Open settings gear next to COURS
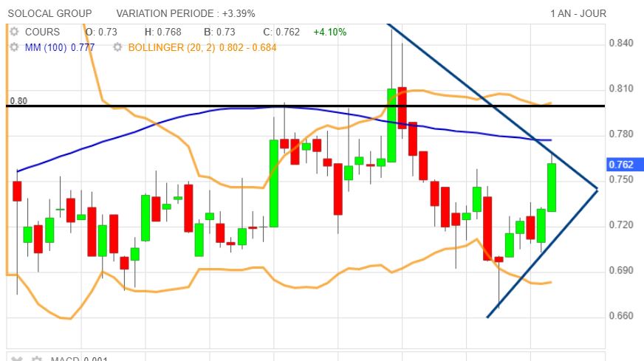This screenshot has width=644, height=361. pos(14,32)
